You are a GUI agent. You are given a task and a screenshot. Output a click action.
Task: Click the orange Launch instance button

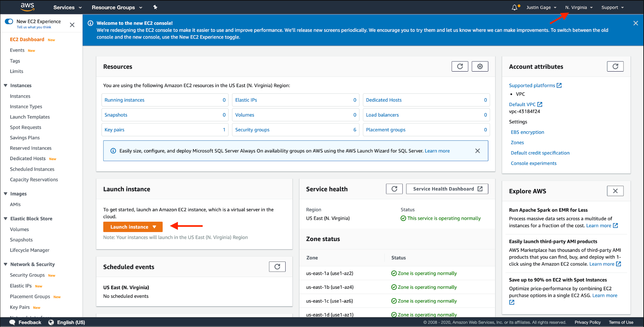tap(133, 227)
